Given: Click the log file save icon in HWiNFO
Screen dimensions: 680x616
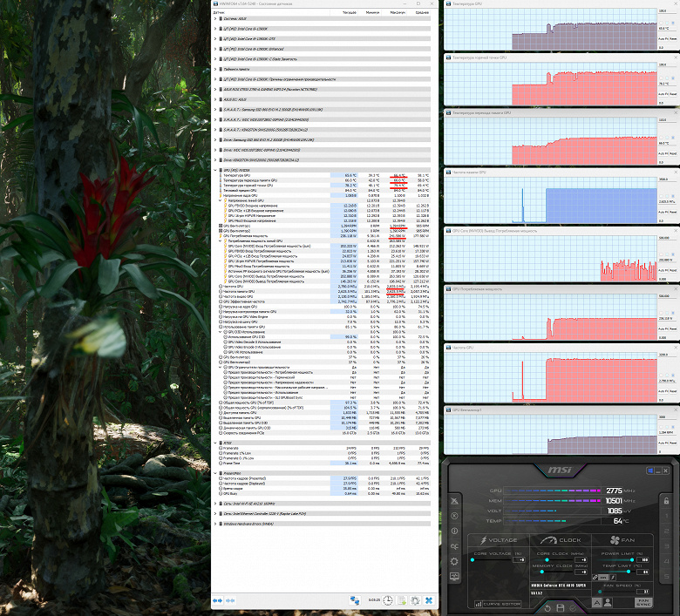Looking at the screenshot, I should point(402,600).
